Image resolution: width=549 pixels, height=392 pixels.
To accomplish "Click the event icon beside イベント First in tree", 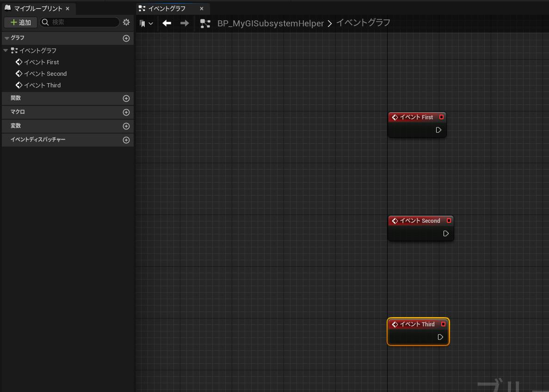I will 19,62.
